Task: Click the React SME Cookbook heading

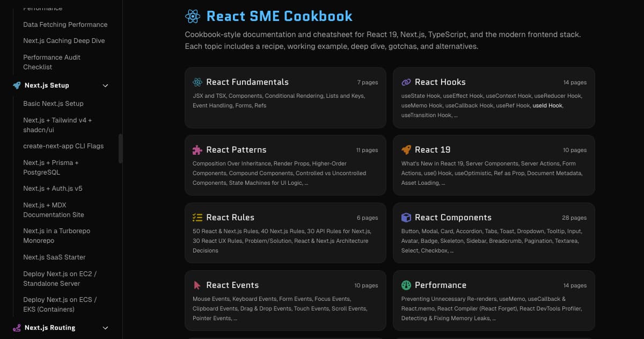Action: [280, 16]
